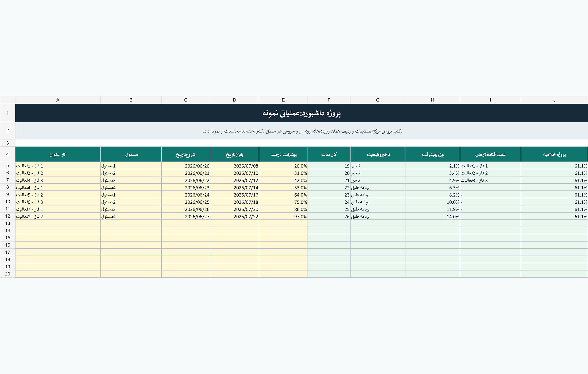Select the 14.0% weighted progress cell
The width and height of the screenshot is (588, 374).
coord(432,216)
